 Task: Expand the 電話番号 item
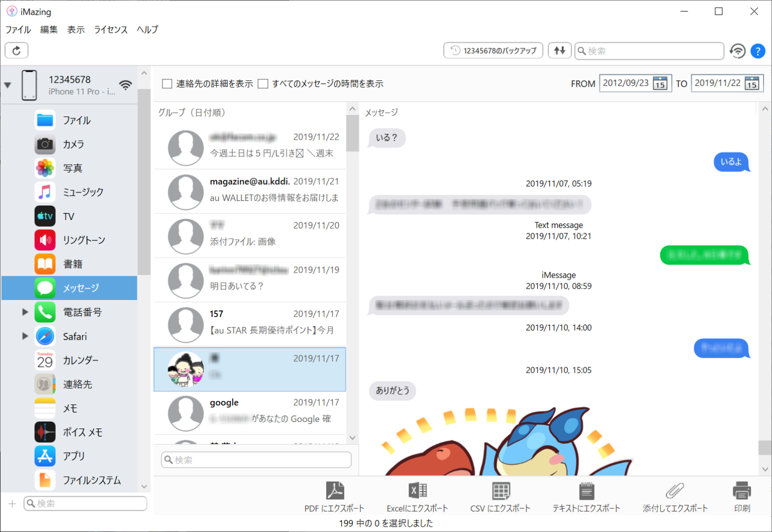(x=25, y=312)
